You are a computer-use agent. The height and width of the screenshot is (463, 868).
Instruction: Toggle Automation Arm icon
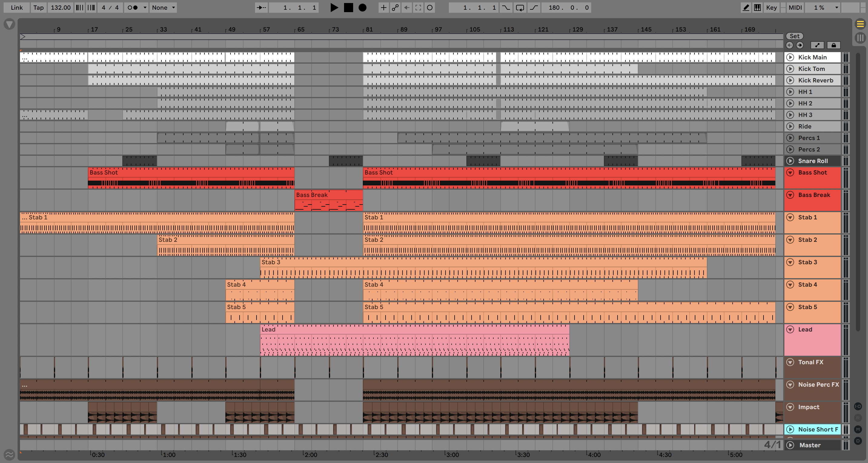[395, 7]
